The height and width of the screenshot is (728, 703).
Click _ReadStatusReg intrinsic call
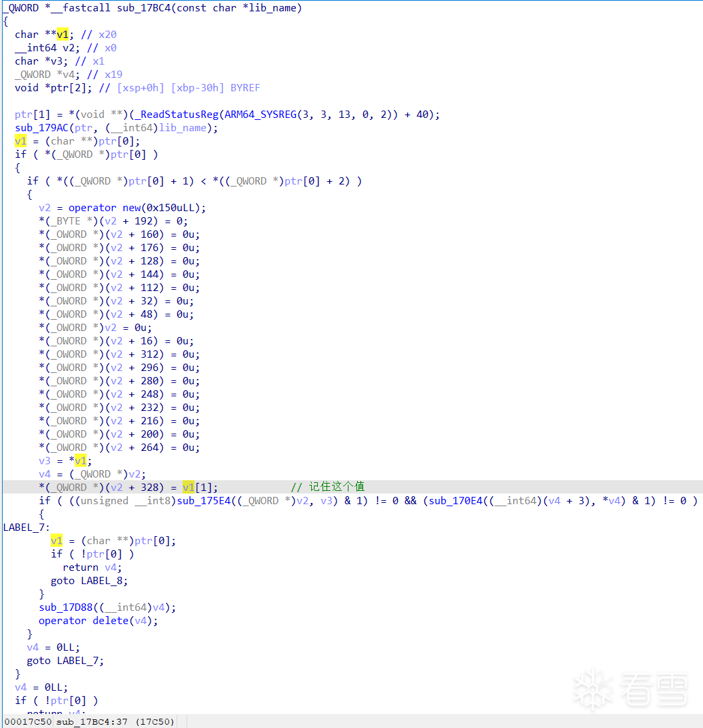tap(179, 114)
